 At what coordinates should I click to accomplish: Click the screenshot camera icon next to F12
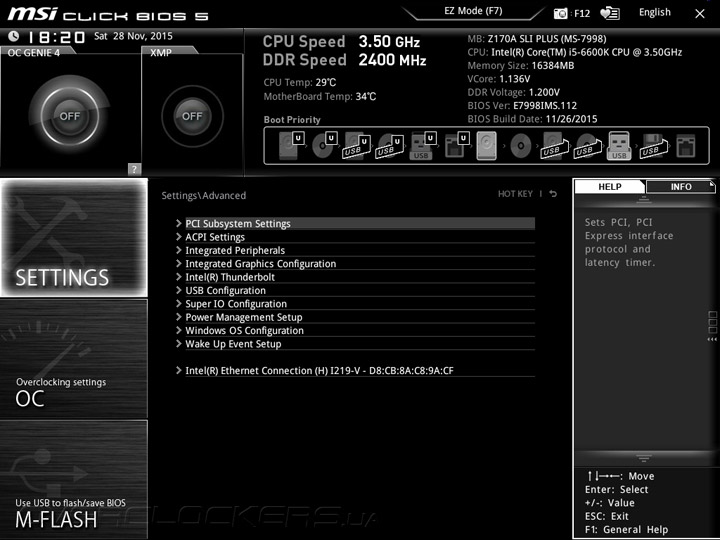click(560, 13)
